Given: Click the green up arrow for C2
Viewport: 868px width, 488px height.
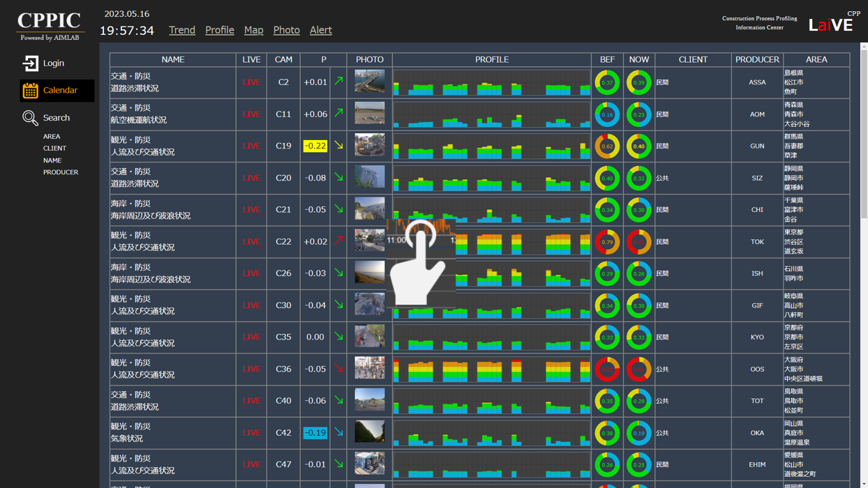Looking at the screenshot, I should [x=338, y=82].
